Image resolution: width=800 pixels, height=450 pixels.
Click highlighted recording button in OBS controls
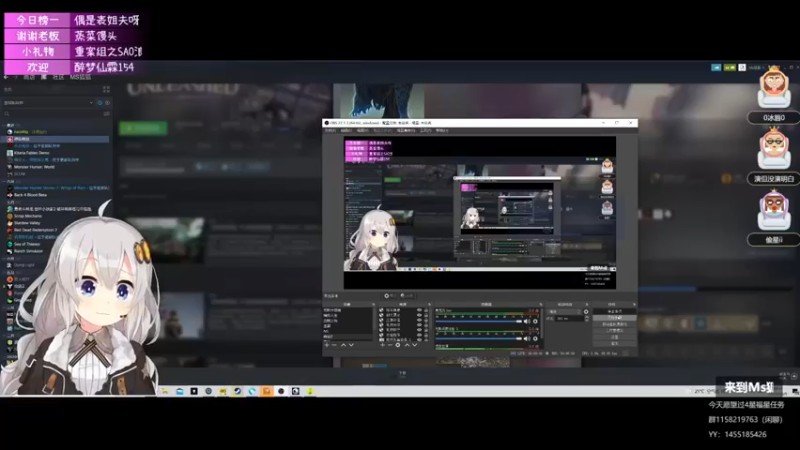pyautogui.click(x=615, y=318)
